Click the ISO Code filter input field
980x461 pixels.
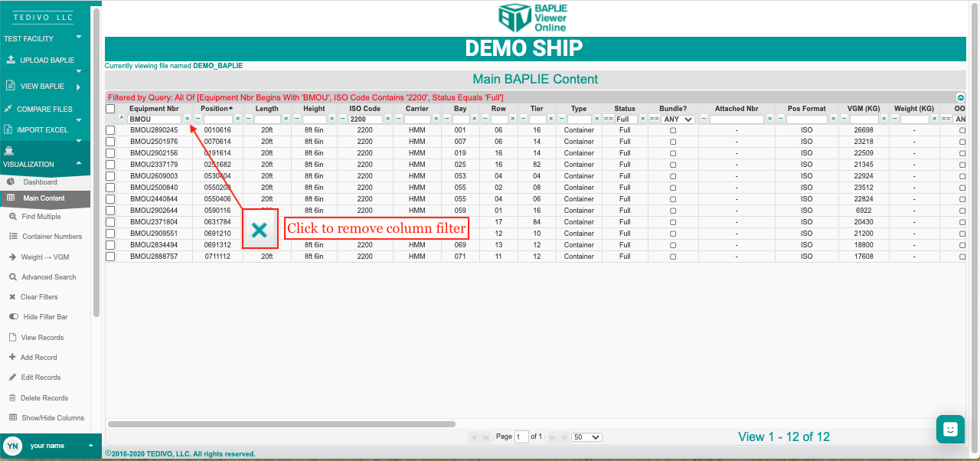tap(366, 119)
